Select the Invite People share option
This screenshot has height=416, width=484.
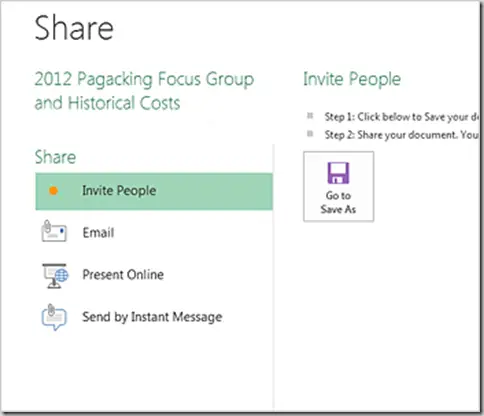pos(154,191)
